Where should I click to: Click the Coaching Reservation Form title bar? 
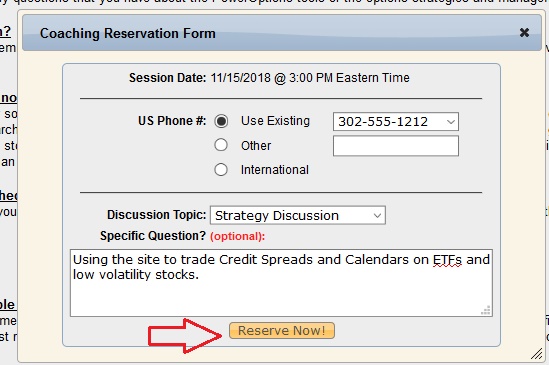(x=282, y=33)
